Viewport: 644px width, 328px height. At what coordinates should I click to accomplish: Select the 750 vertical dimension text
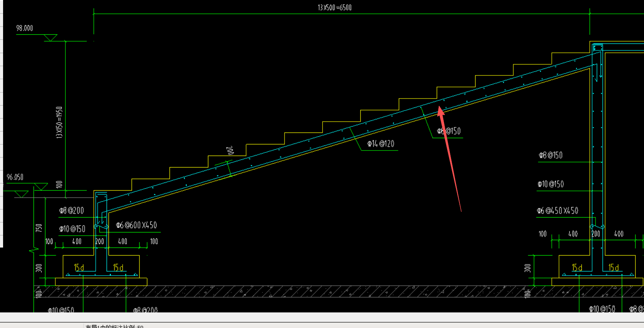pos(39,228)
